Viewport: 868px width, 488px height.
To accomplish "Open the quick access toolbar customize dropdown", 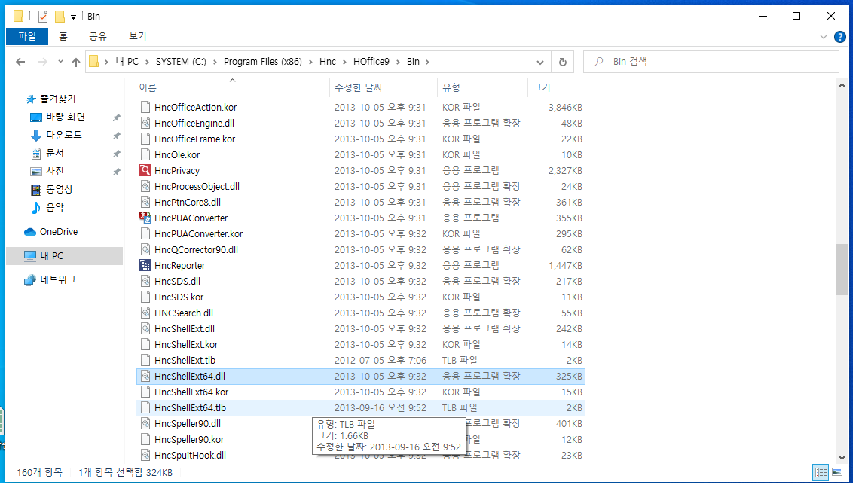I will click(74, 17).
